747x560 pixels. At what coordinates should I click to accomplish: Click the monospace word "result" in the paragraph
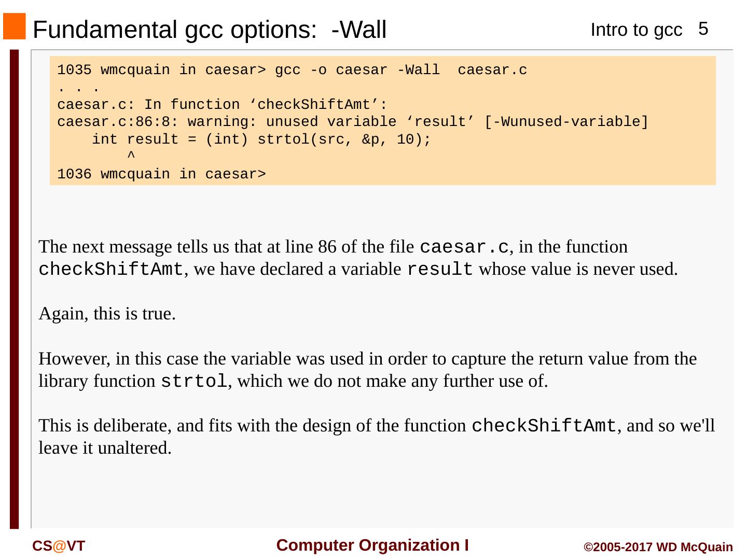coord(439,270)
